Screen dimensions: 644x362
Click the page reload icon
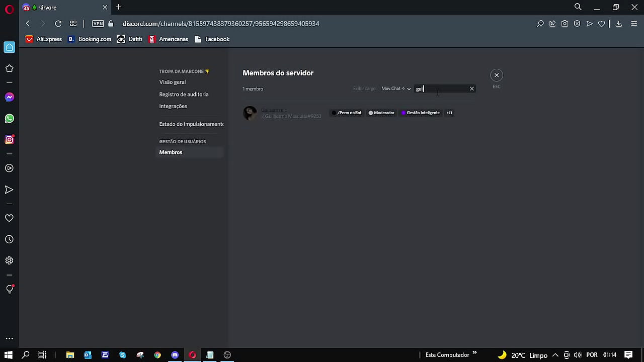point(58,24)
